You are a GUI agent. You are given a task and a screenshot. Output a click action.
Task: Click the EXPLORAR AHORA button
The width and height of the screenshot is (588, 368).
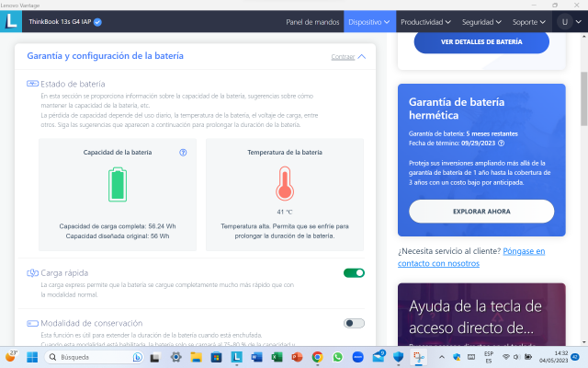[481, 212]
